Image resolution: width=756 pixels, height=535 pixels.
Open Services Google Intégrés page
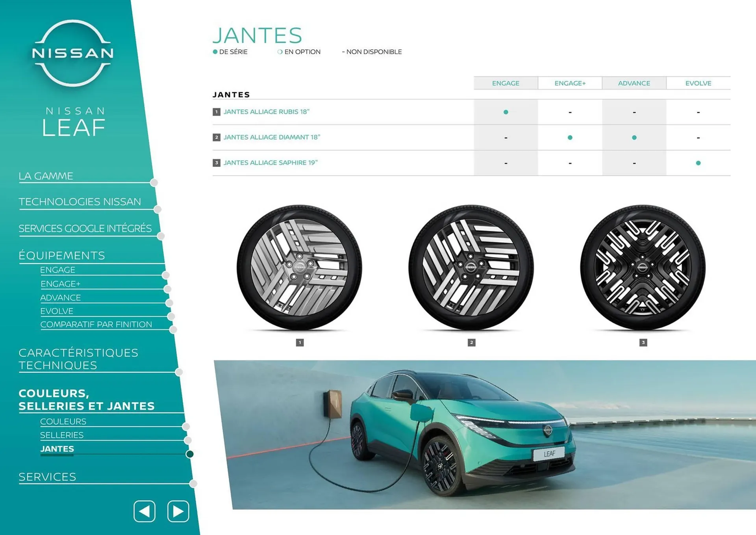tap(85, 228)
